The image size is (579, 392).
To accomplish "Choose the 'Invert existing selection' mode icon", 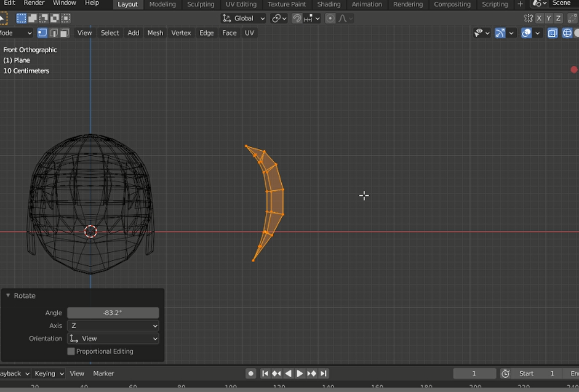I will (x=55, y=18).
